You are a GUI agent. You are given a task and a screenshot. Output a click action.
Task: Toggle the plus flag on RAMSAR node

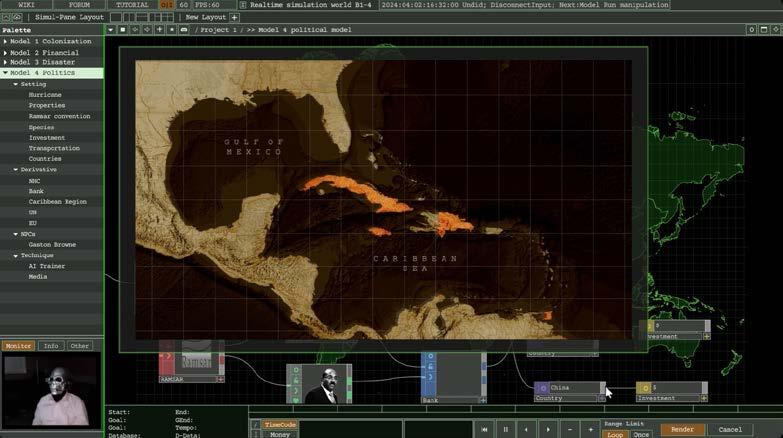220,380
